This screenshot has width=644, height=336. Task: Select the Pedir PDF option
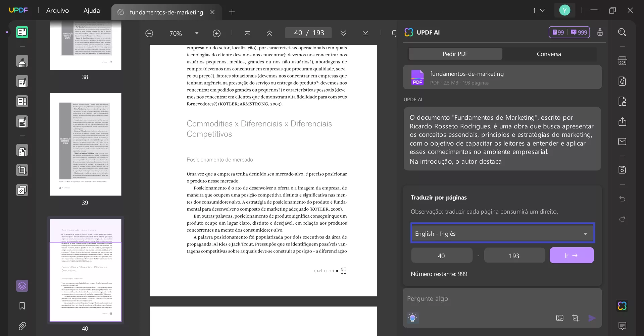coord(455,54)
